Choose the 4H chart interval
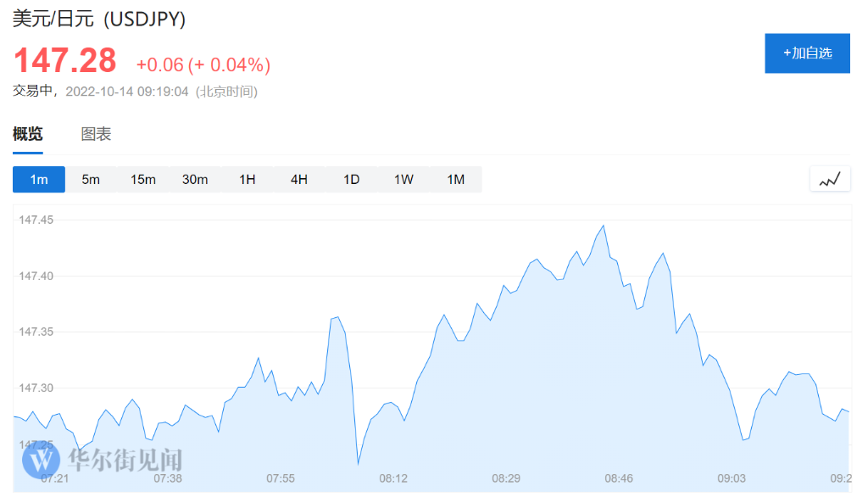This screenshot has width=868, height=497. (x=299, y=179)
